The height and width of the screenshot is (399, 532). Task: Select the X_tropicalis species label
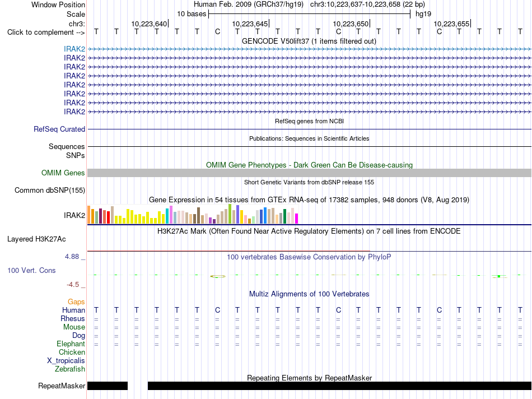[x=66, y=361]
